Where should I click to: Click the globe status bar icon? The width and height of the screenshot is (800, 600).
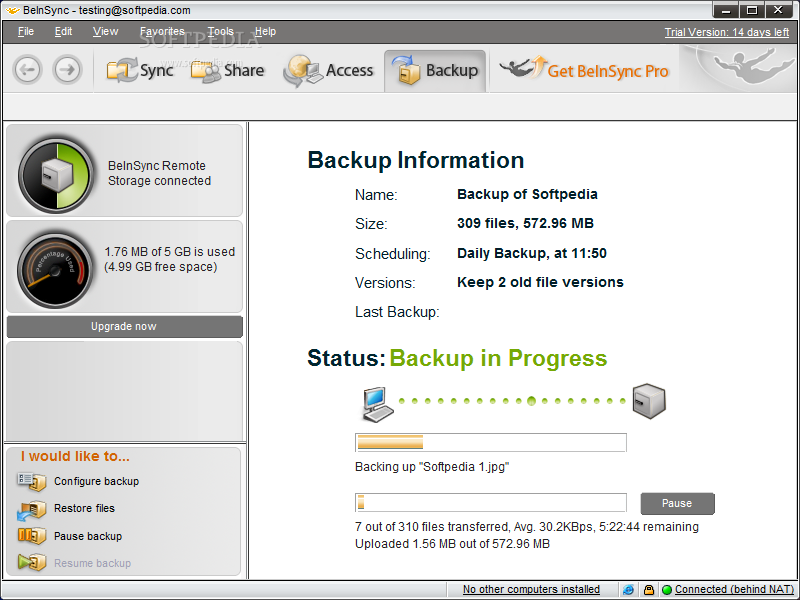coord(629,590)
